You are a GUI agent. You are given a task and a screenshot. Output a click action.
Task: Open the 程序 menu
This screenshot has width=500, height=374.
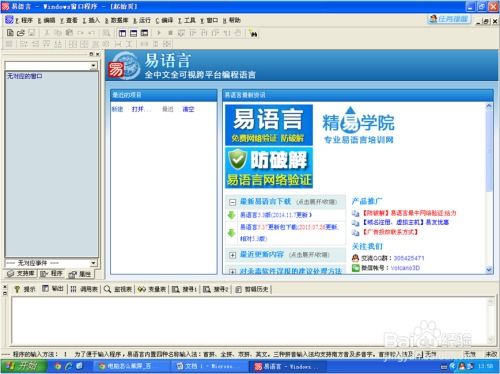(x=24, y=20)
